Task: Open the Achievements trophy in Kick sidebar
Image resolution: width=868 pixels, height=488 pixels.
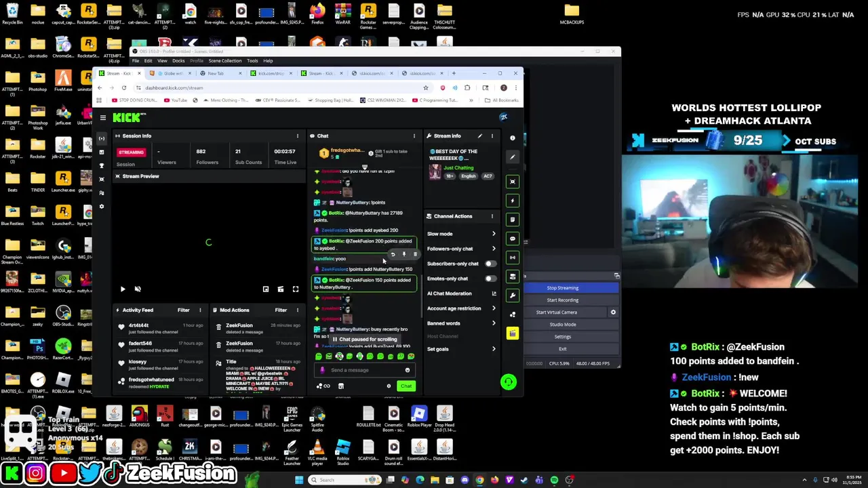Action: pos(102,165)
